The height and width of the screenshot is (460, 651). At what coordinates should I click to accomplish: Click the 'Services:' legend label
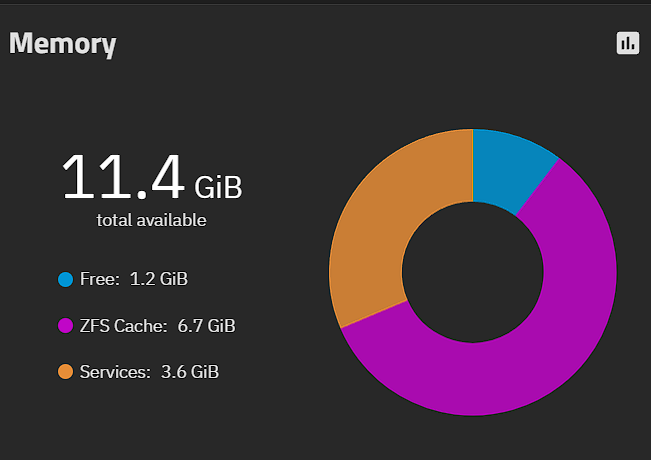click(115, 372)
